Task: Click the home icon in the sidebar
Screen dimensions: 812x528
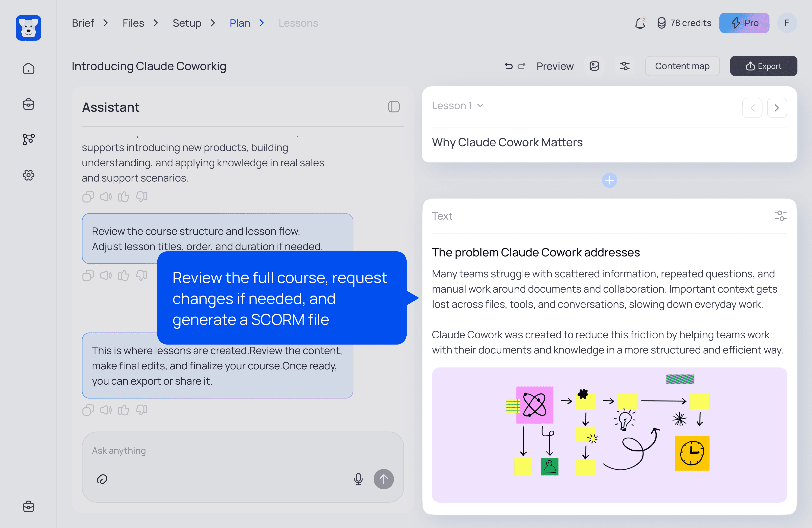Action: 28,69
